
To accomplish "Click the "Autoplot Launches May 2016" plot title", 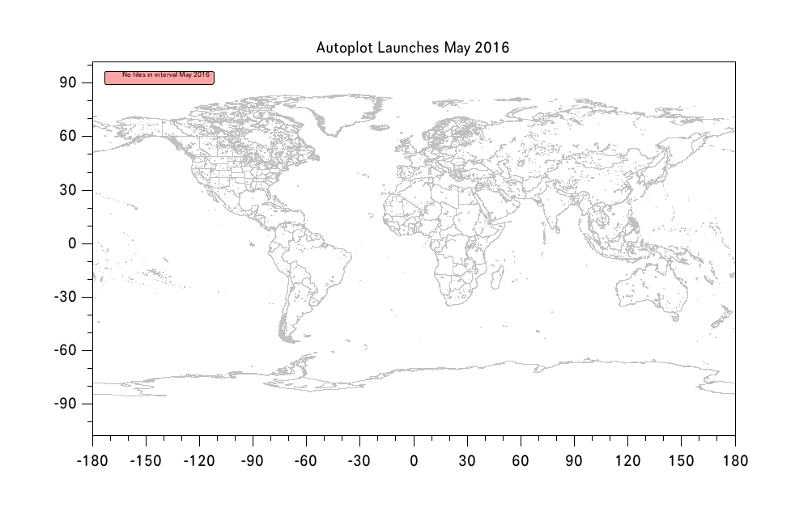I will point(413,48).
